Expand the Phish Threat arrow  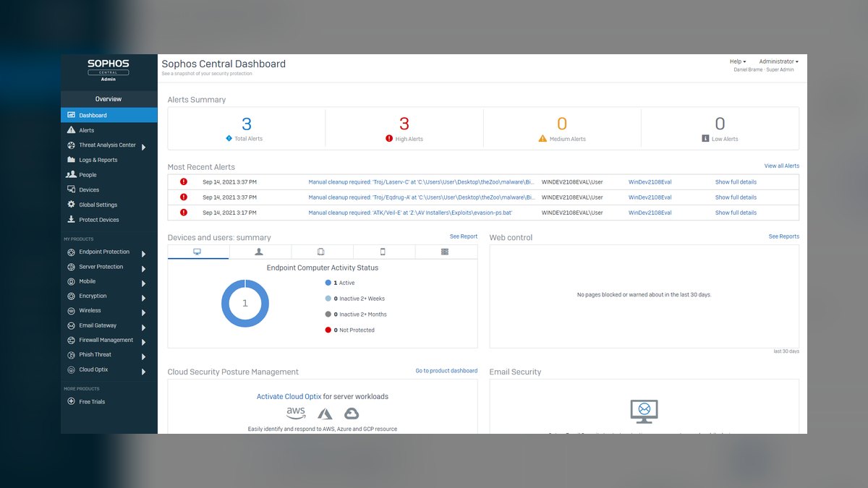[144, 357]
